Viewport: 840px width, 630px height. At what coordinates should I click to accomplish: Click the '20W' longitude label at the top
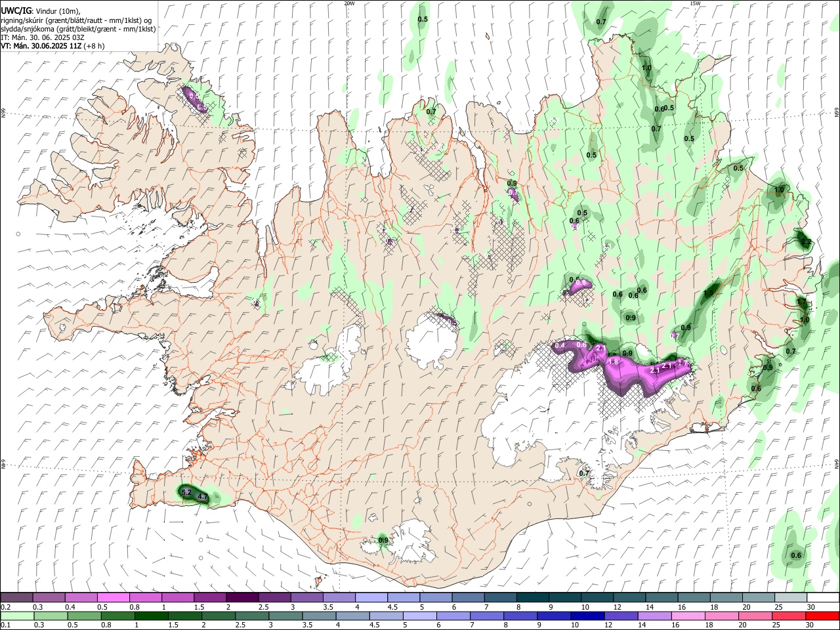(349, 3)
